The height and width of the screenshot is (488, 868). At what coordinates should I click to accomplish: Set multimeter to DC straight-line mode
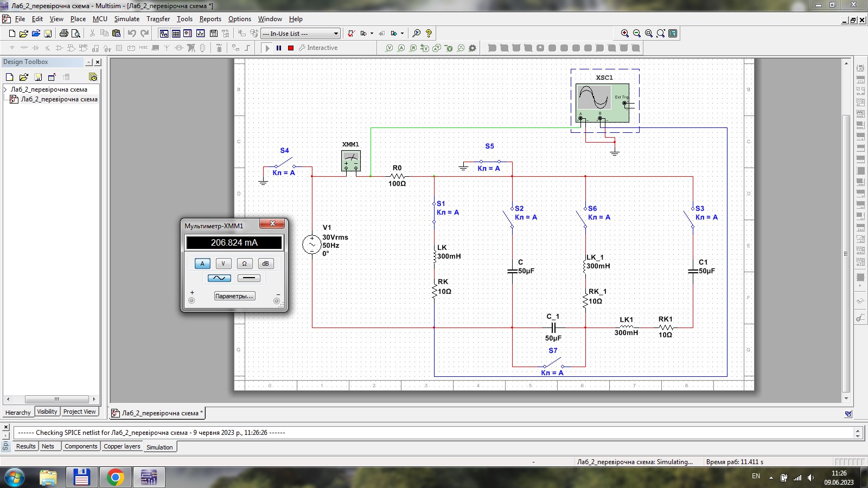pyautogui.click(x=248, y=278)
